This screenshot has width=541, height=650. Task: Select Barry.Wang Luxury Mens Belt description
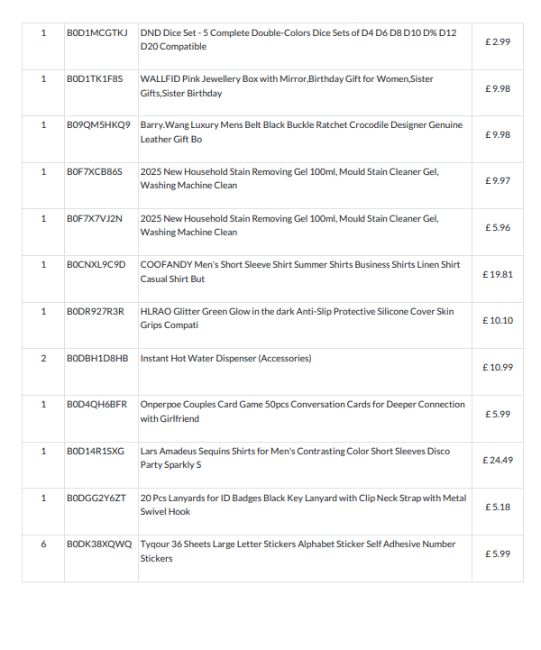click(301, 132)
